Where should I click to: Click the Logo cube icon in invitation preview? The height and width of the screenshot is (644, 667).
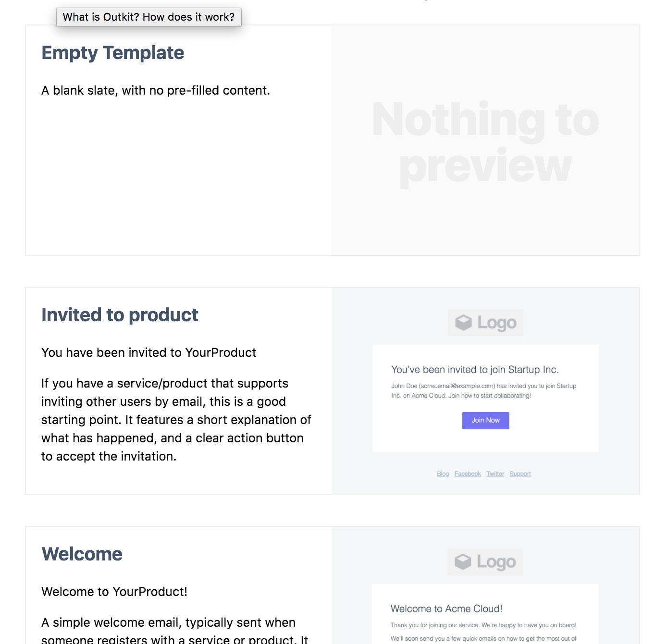click(x=463, y=323)
